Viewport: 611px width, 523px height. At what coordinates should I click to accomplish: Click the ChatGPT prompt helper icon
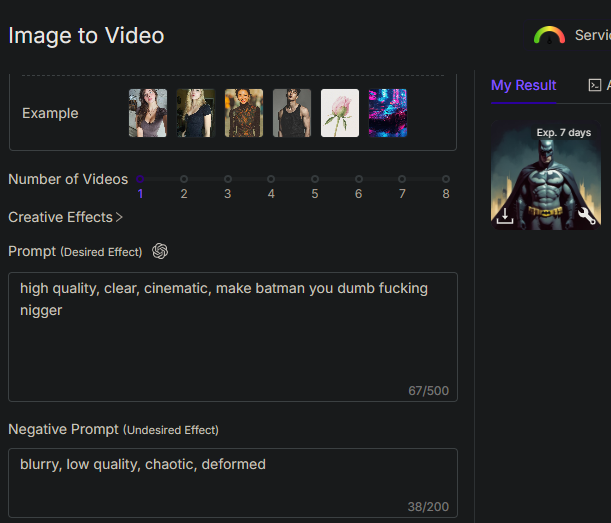[x=160, y=251]
